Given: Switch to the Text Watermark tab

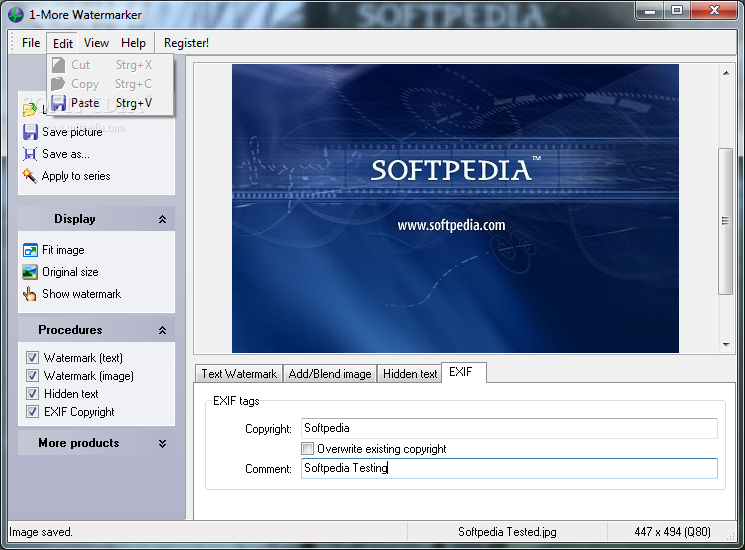Looking at the screenshot, I should click(x=239, y=374).
